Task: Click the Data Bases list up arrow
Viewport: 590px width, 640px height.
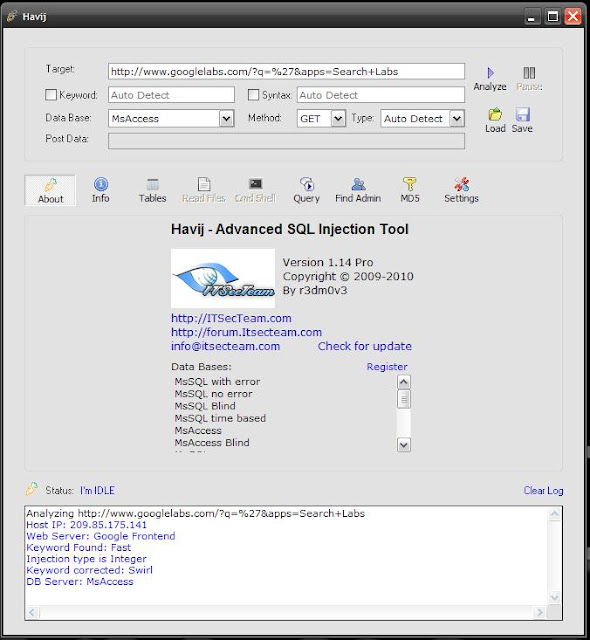Action: 404,382
